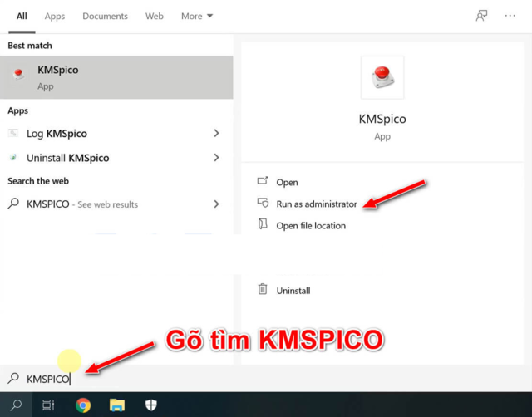Select the KMSpico best match result

(x=116, y=77)
